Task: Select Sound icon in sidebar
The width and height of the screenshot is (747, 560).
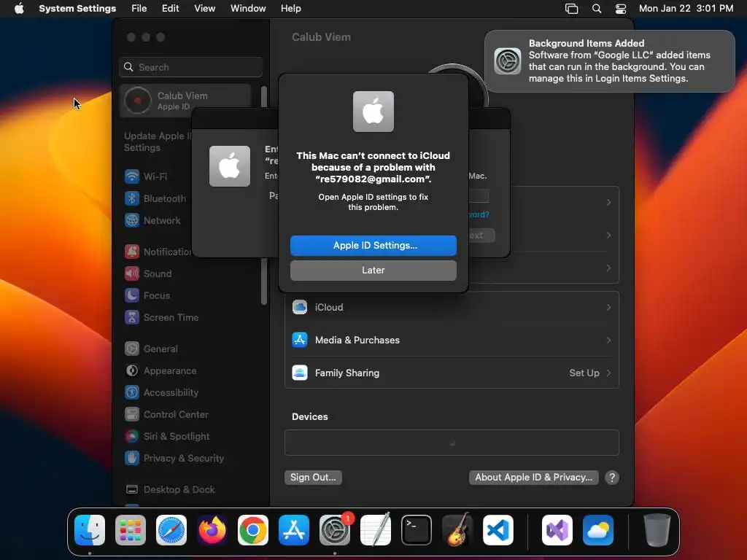Action: point(132,274)
